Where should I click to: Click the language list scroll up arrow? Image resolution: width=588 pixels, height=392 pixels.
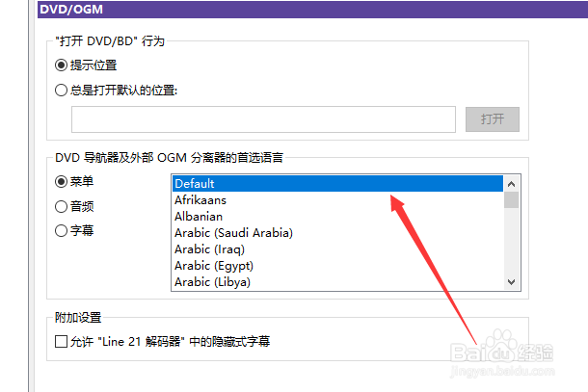coord(511,184)
